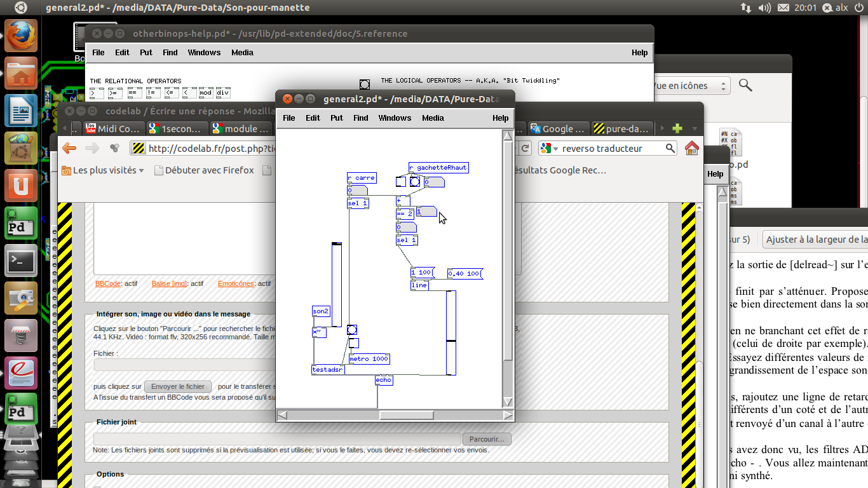Open Media menu in general2.pd window
This screenshot has height=488, width=868.
tap(433, 118)
